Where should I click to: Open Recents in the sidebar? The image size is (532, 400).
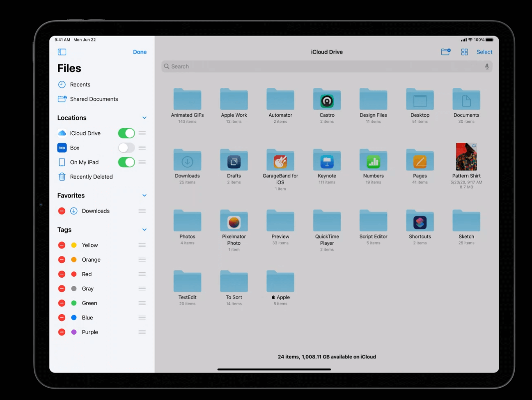coord(80,85)
